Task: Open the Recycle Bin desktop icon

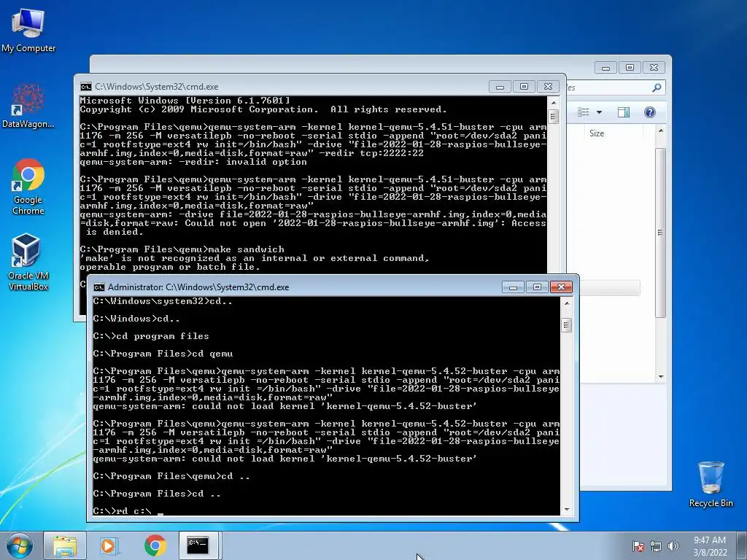Action: click(711, 484)
